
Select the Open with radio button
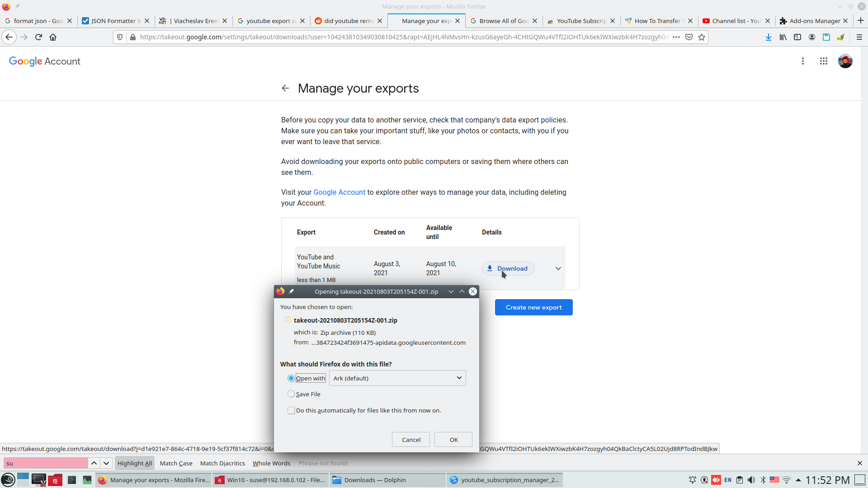click(x=291, y=378)
